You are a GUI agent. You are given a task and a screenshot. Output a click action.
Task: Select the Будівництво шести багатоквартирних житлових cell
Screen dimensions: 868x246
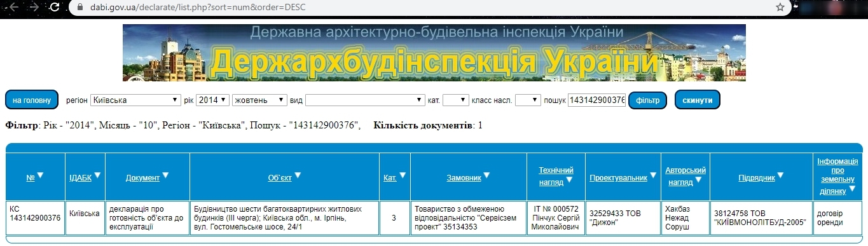click(284, 217)
